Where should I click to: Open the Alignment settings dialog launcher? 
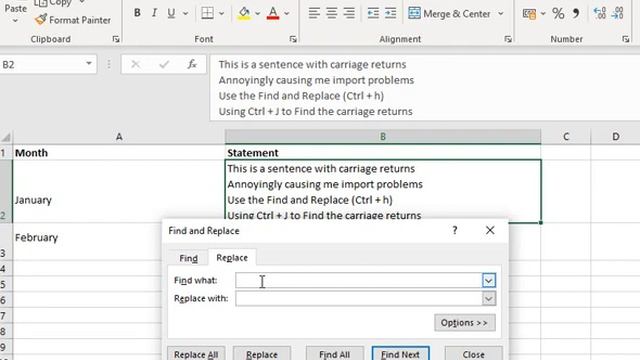pyautogui.click(x=508, y=39)
